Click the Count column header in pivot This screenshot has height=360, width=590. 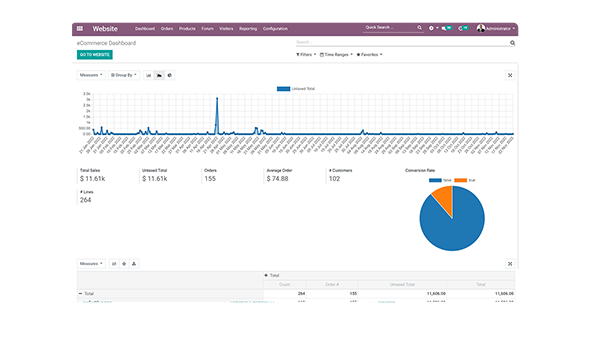284,284
